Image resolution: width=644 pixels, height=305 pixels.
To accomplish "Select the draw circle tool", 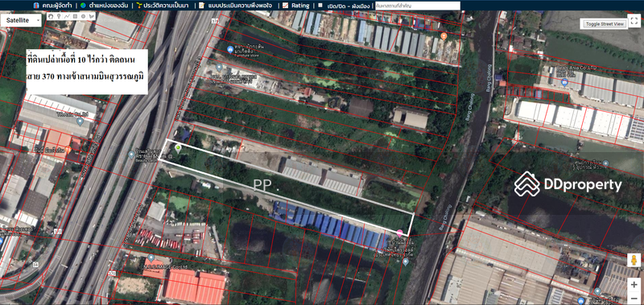I will 84,16.
